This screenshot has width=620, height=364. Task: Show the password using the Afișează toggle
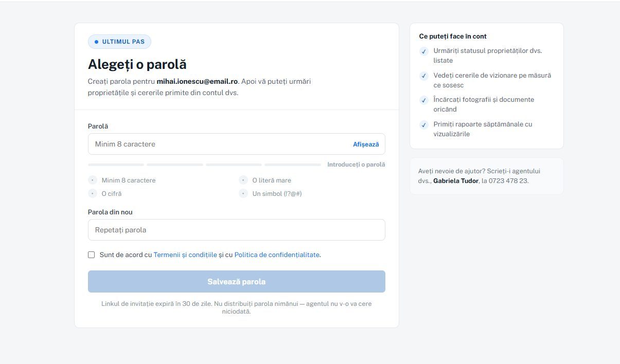[x=366, y=144]
